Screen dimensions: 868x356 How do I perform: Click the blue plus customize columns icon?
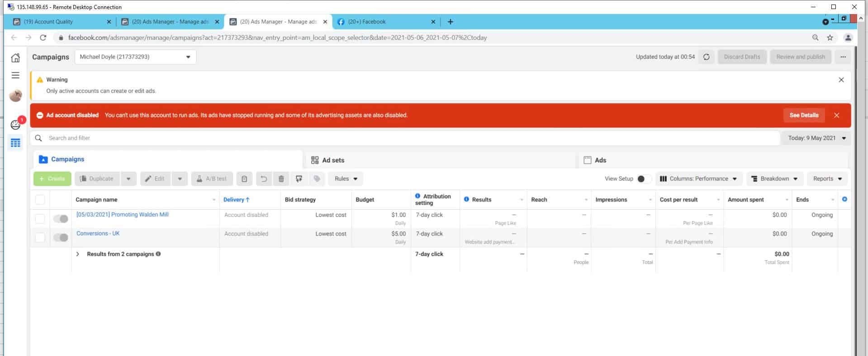tap(844, 199)
